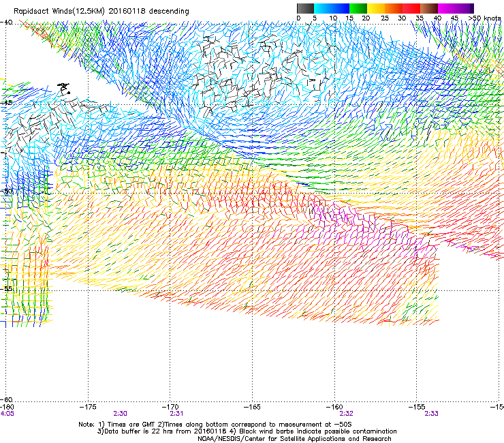The width and height of the screenshot is (504, 443).
Task: Click the 'NOAA/NESDIS/Center for Satellite Applications and Research' credit
Action: (294, 439)
